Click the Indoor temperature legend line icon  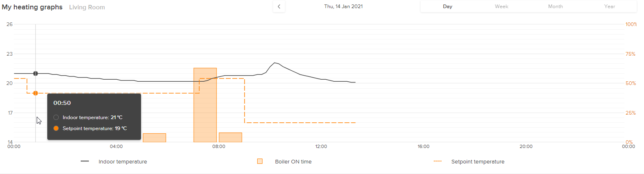(x=85, y=161)
